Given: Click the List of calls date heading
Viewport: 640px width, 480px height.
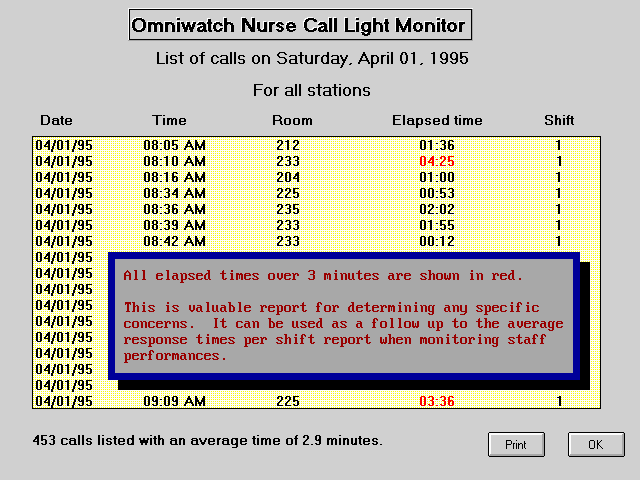Looking at the screenshot, I should tap(312, 59).
